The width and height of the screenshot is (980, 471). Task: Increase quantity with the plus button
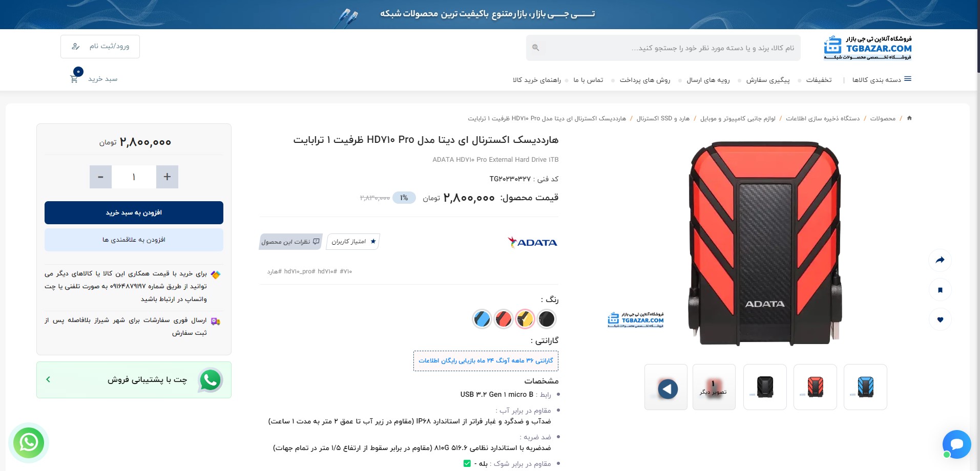(167, 177)
